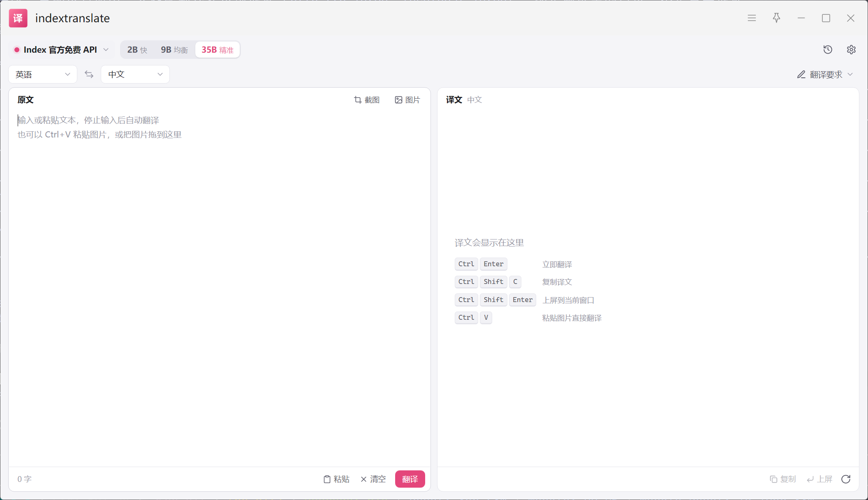Open the 英语 source language dropdown
This screenshot has width=868, height=500.
coord(43,74)
